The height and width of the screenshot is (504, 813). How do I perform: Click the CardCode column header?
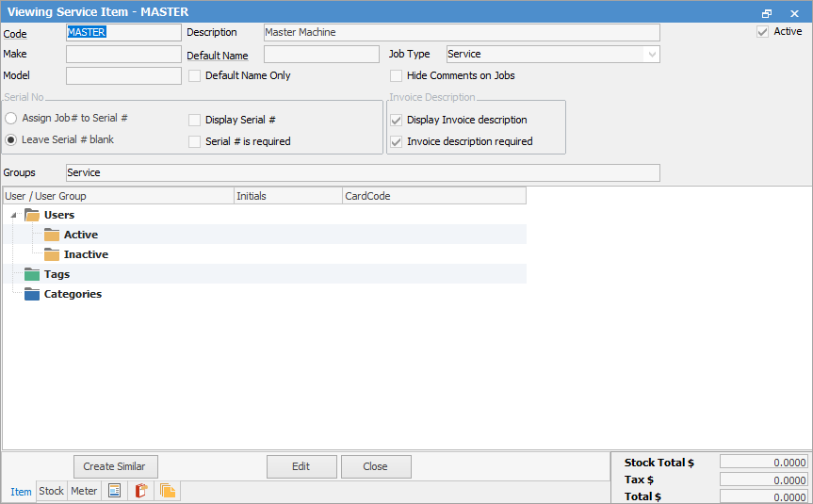tap(434, 196)
